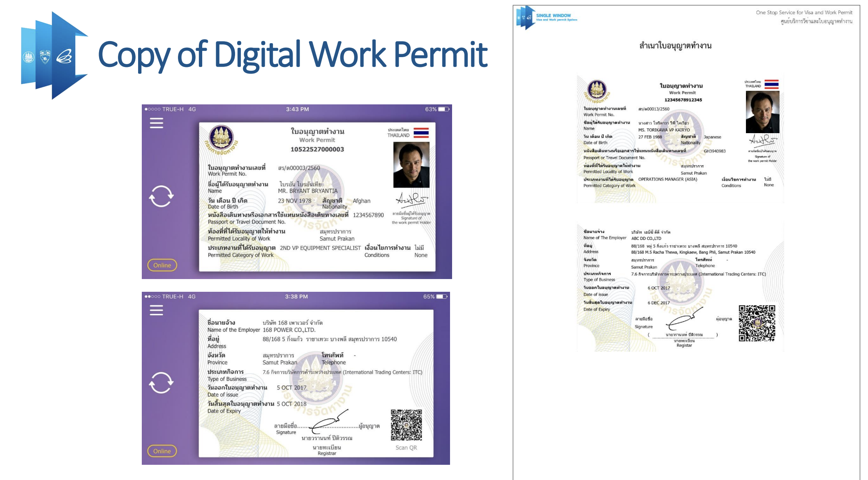Toggle the Online status indicator on the upper phone screen
The height and width of the screenshot is (480, 868).
[x=162, y=265]
